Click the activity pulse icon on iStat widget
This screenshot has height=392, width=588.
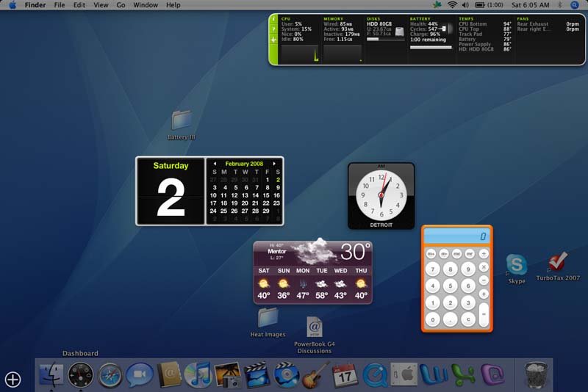tap(273, 40)
